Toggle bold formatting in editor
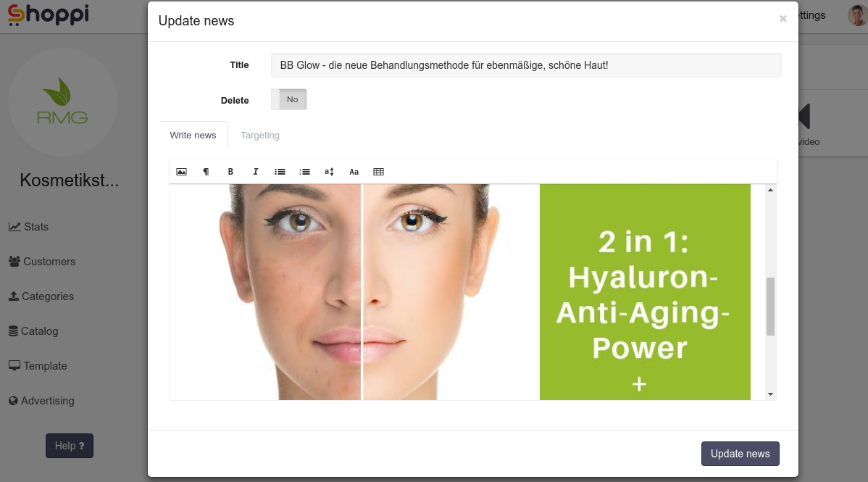Image resolution: width=868 pixels, height=482 pixels. [230, 172]
